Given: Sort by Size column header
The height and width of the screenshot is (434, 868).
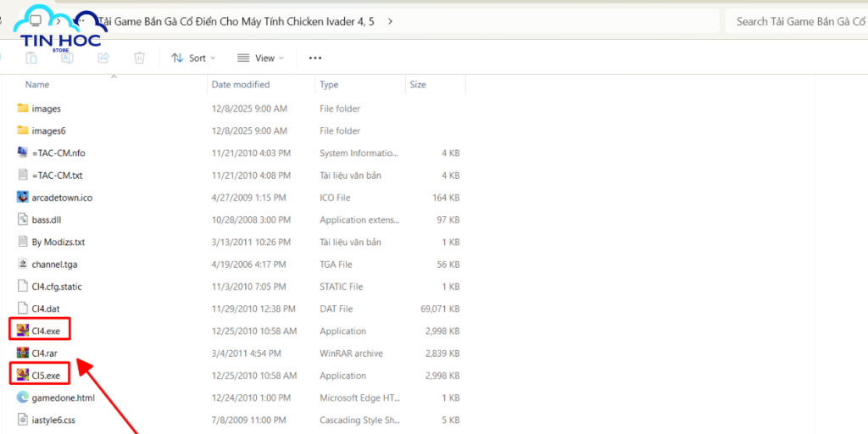Looking at the screenshot, I should click(x=418, y=85).
